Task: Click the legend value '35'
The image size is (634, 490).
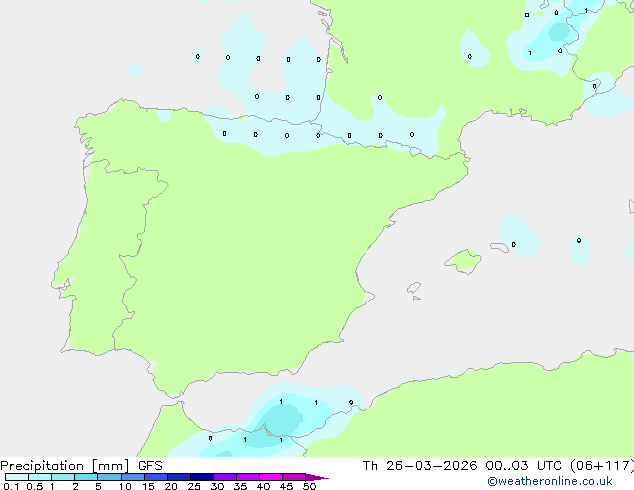Action: tap(240, 486)
